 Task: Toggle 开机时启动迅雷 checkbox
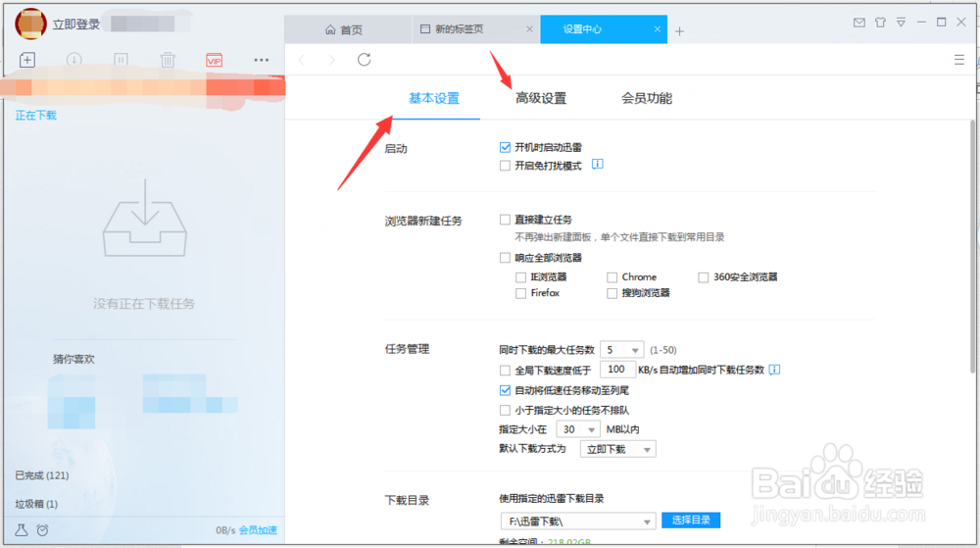(x=505, y=147)
